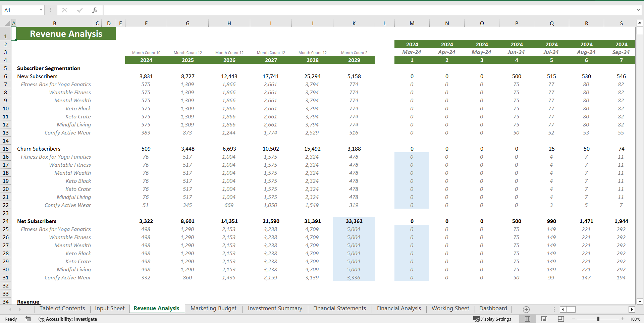
Task: Click the Sep-24 month header cell
Action: 621,52
